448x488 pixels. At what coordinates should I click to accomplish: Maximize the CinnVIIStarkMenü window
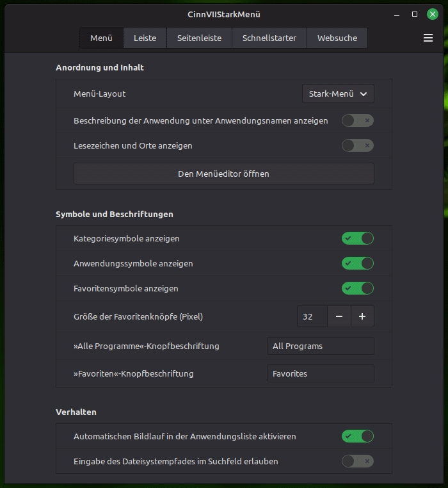(415, 14)
